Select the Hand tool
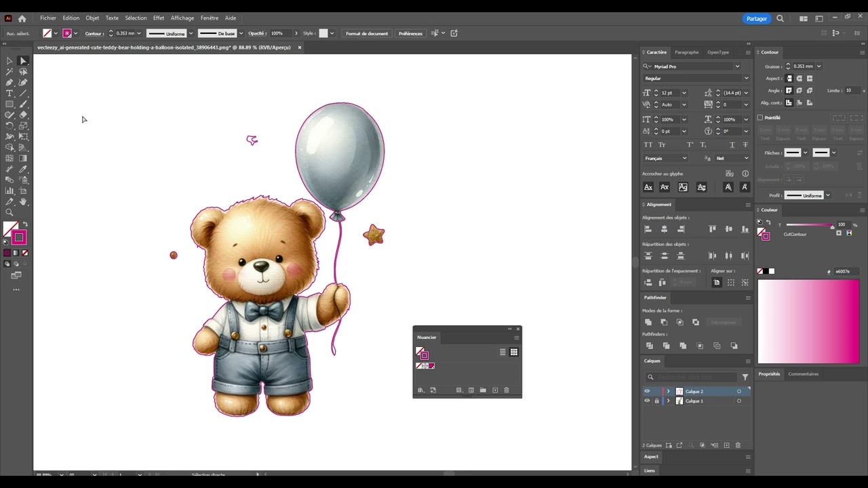Viewport: 868px width, 488px height. click(23, 202)
